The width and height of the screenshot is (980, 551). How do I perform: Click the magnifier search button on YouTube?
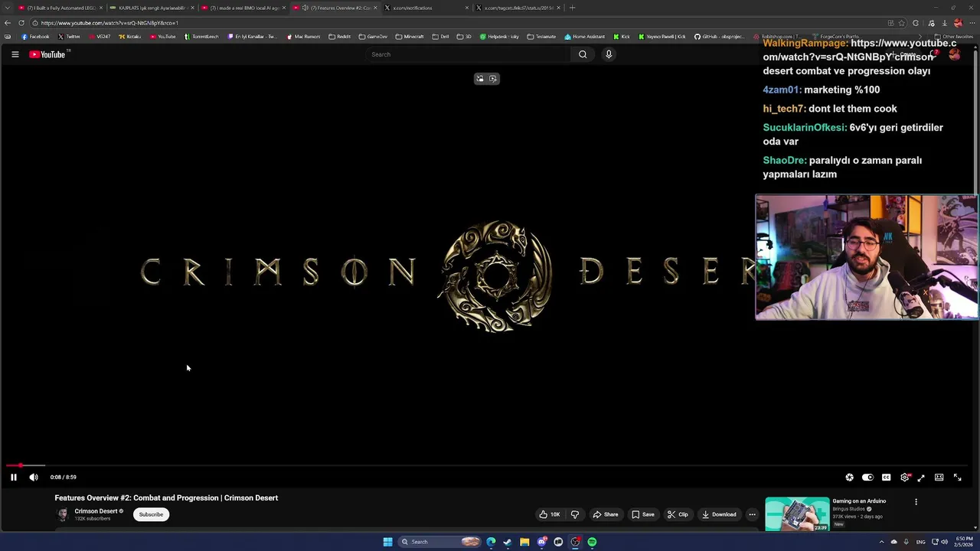pyautogui.click(x=583, y=54)
